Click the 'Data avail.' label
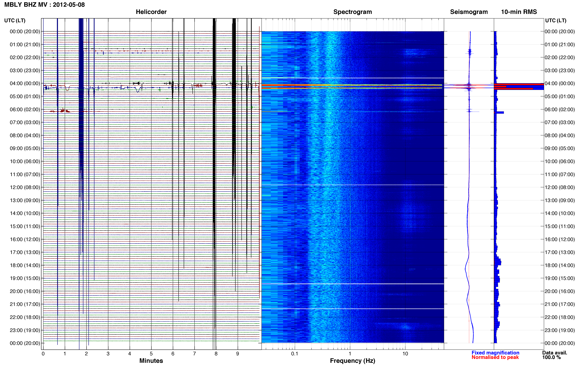This screenshot has height=368, width=588. point(555,352)
